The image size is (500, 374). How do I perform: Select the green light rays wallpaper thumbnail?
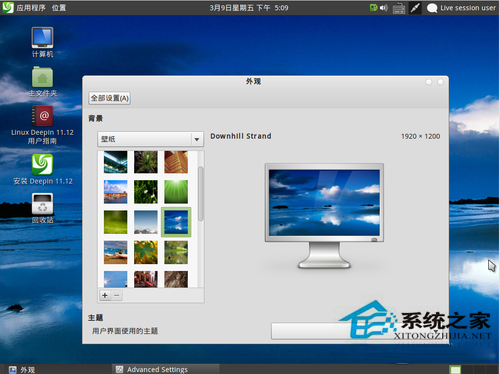click(176, 192)
